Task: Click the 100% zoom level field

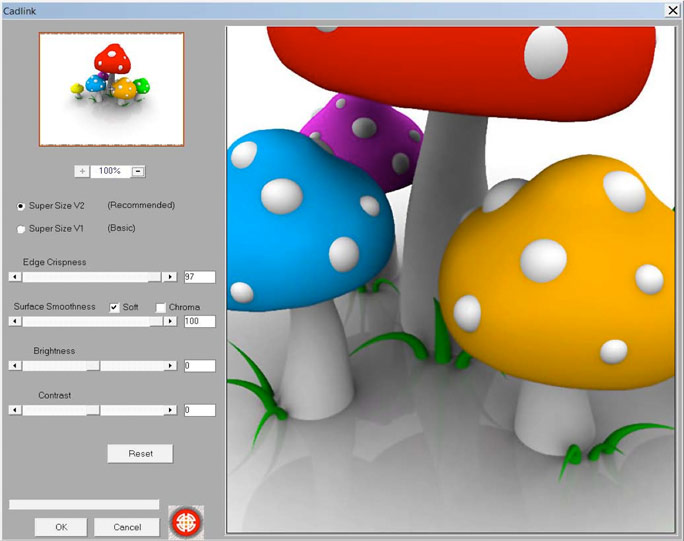Action: click(x=110, y=171)
